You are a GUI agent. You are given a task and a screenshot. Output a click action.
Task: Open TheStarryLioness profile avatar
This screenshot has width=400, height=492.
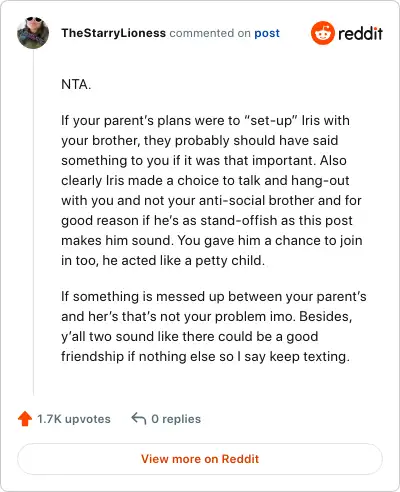tap(33, 33)
